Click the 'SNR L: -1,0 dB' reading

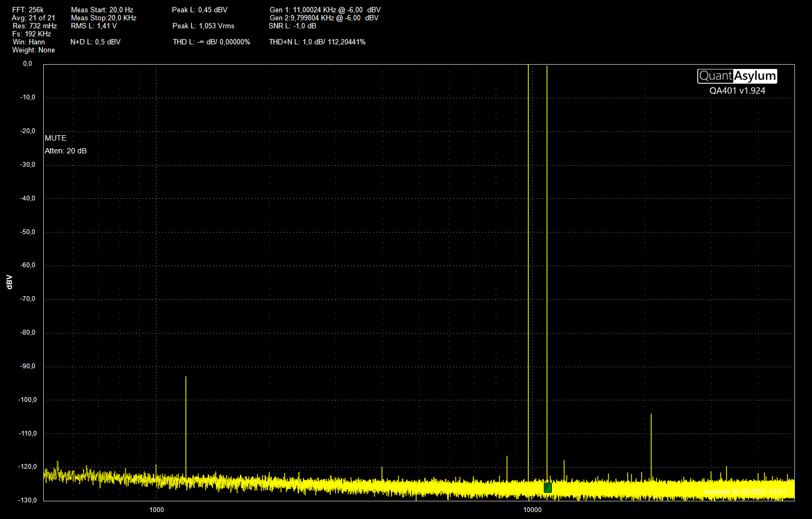292,26
